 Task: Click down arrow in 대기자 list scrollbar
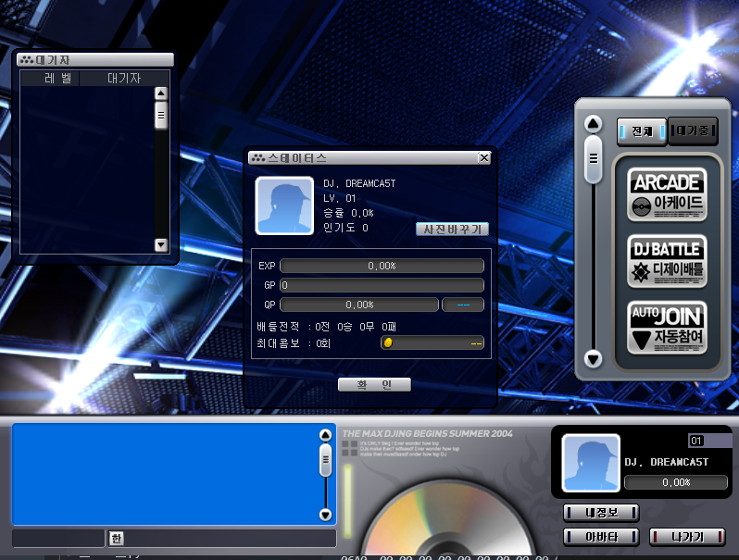(161, 245)
